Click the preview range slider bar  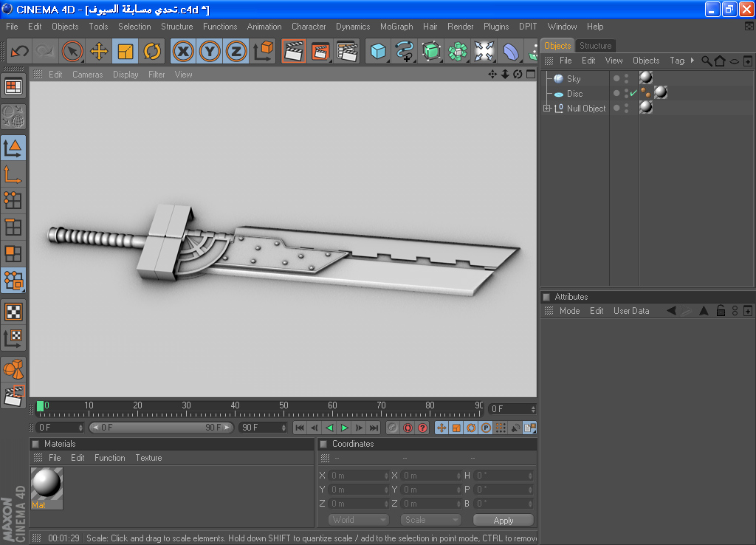(x=161, y=428)
